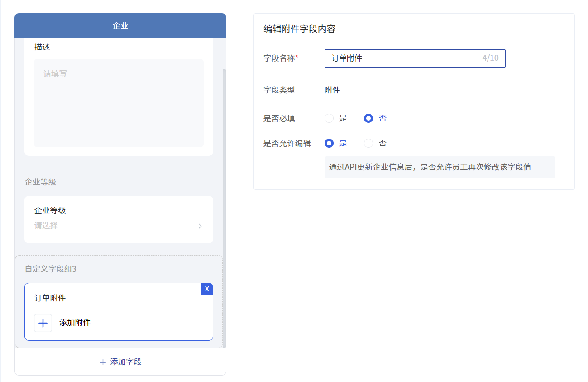
Task: Click the 编辑附件字段内容 panel title
Action: [x=300, y=29]
